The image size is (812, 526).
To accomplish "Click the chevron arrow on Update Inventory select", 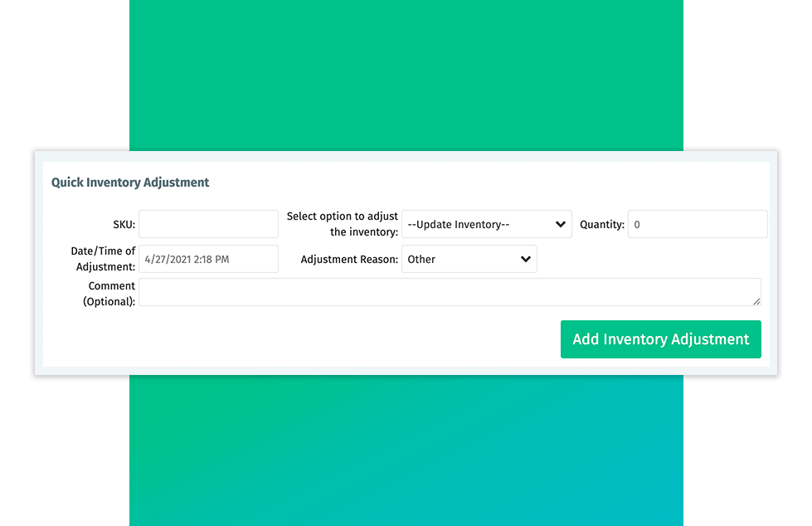I will point(561,224).
